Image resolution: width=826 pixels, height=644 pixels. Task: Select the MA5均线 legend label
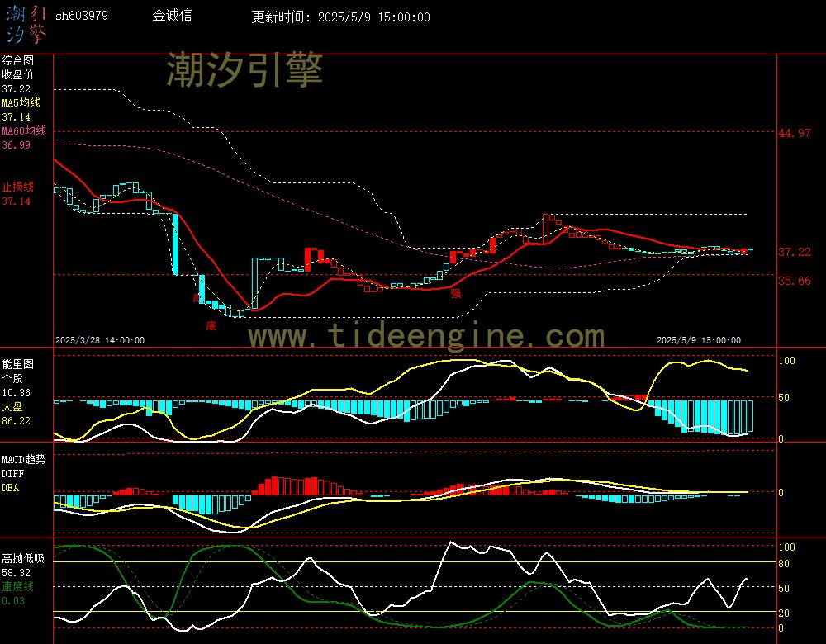point(21,102)
